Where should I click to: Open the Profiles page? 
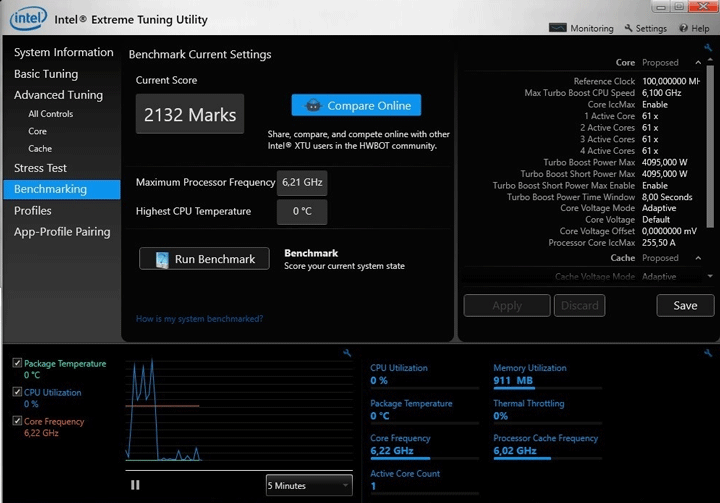(33, 211)
